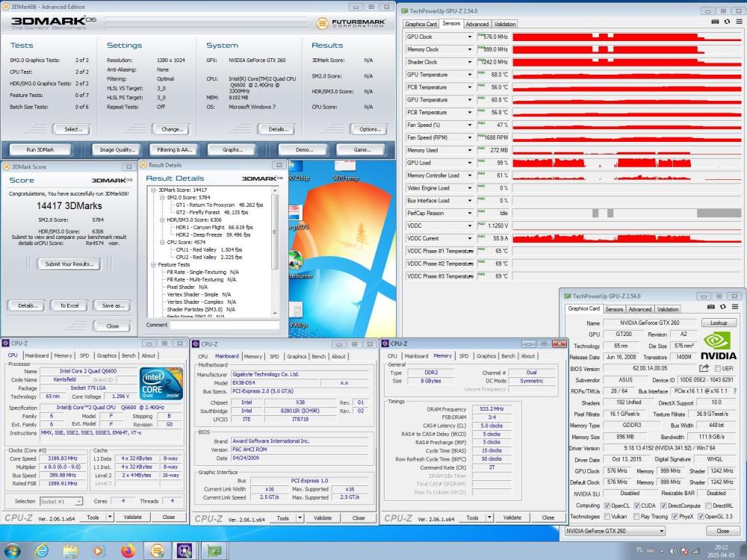Refresh sensor readings via GPU-Z refresh icon
The width and height of the screenshot is (747, 560).
pos(727,21)
